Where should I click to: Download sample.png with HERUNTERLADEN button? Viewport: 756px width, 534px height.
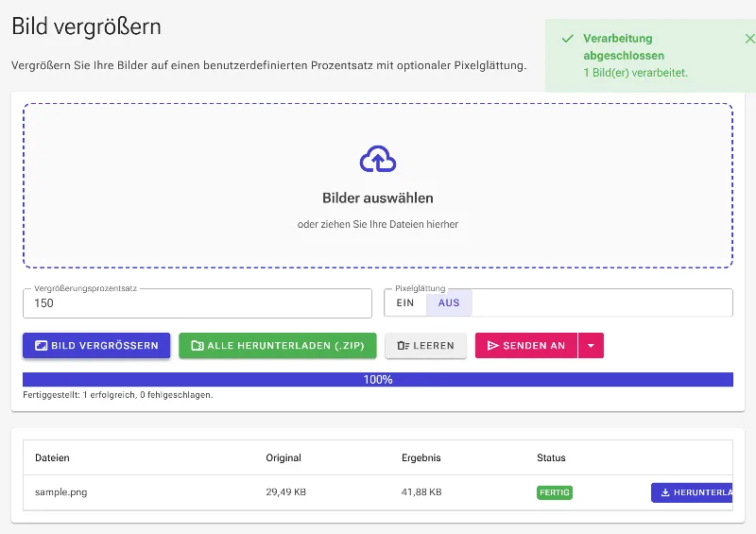tap(692, 492)
